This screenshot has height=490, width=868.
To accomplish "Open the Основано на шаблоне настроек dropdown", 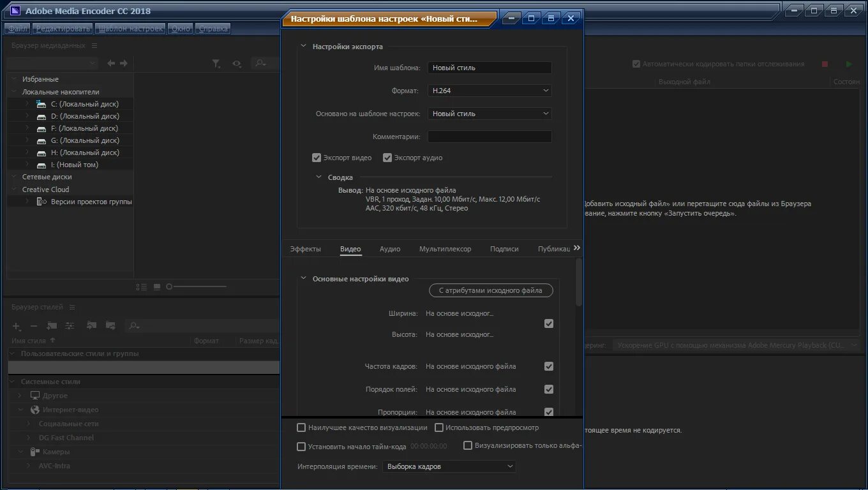I will pyautogui.click(x=490, y=114).
